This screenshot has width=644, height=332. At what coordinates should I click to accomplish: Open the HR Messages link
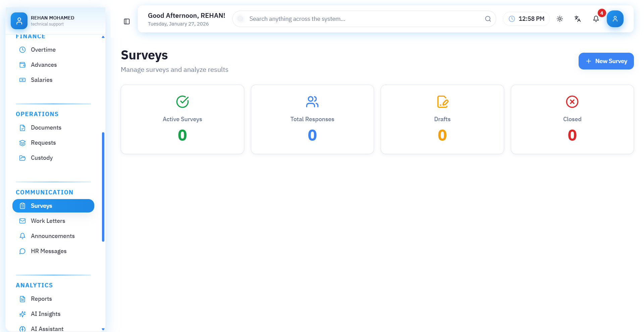[49, 251]
